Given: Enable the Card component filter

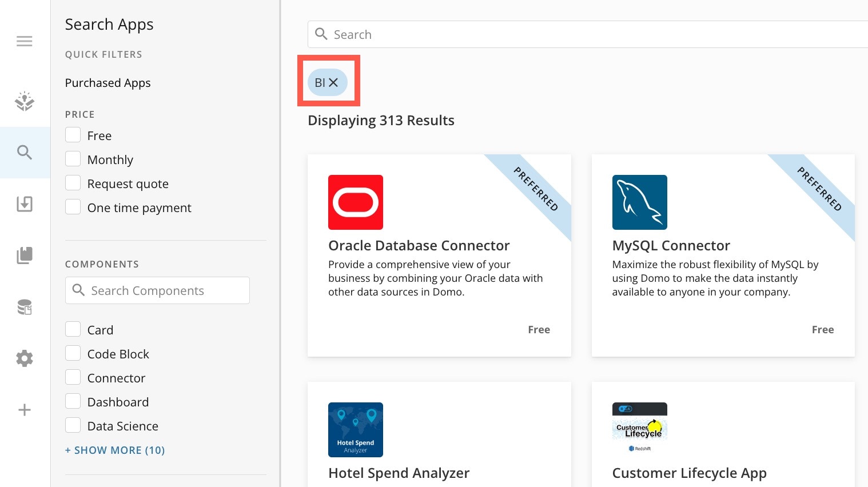Looking at the screenshot, I should pyautogui.click(x=73, y=329).
